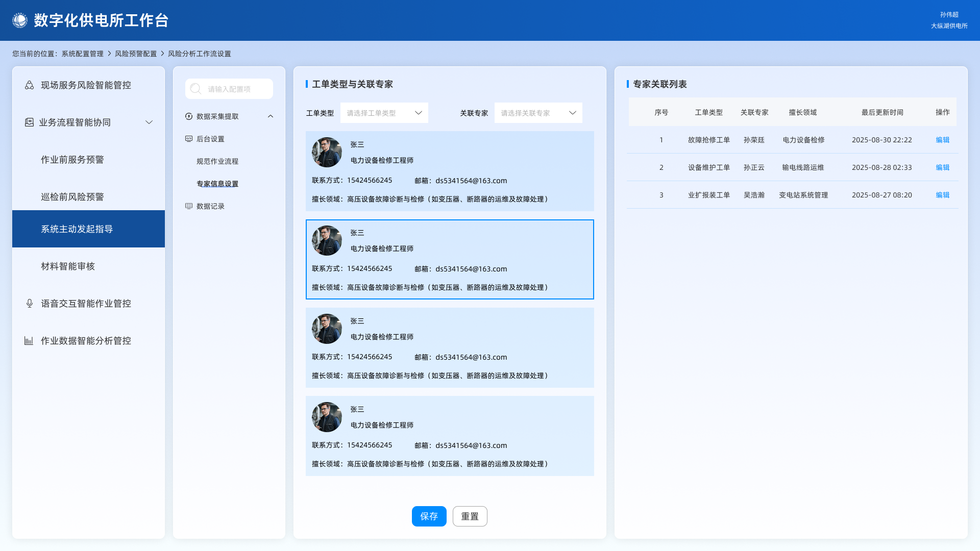Viewport: 980px width, 551px height.
Task: Click the 后台设置 monitor icon
Action: pos(189,139)
